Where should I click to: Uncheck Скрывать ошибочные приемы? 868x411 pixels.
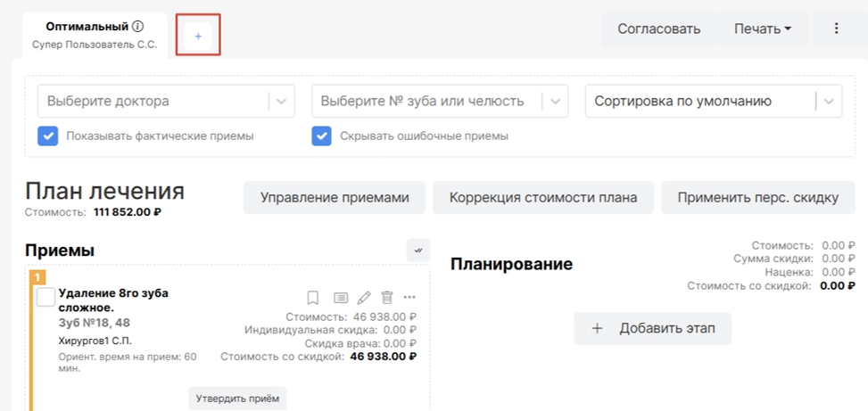point(322,136)
